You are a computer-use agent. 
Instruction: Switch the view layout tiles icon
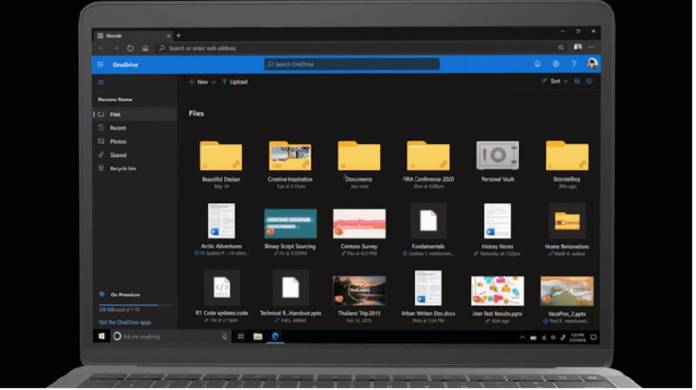click(577, 82)
